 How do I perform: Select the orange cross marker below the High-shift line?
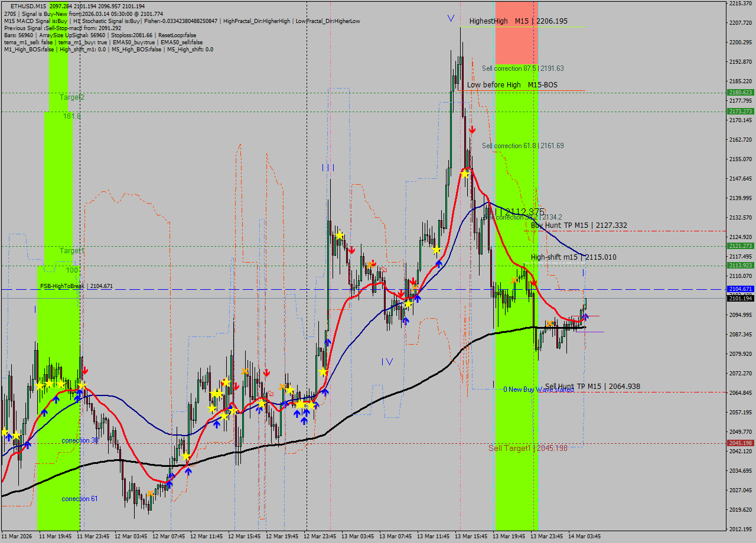pyautogui.click(x=514, y=280)
